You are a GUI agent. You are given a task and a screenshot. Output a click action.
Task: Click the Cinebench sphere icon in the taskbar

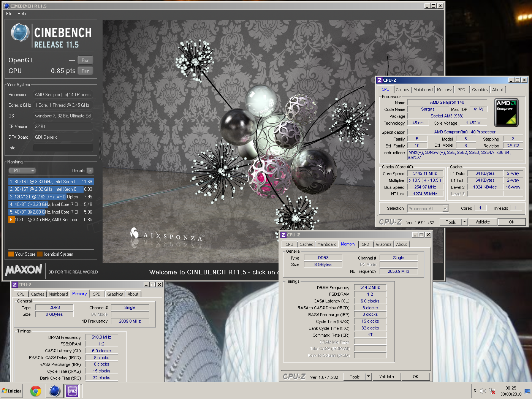(54, 391)
